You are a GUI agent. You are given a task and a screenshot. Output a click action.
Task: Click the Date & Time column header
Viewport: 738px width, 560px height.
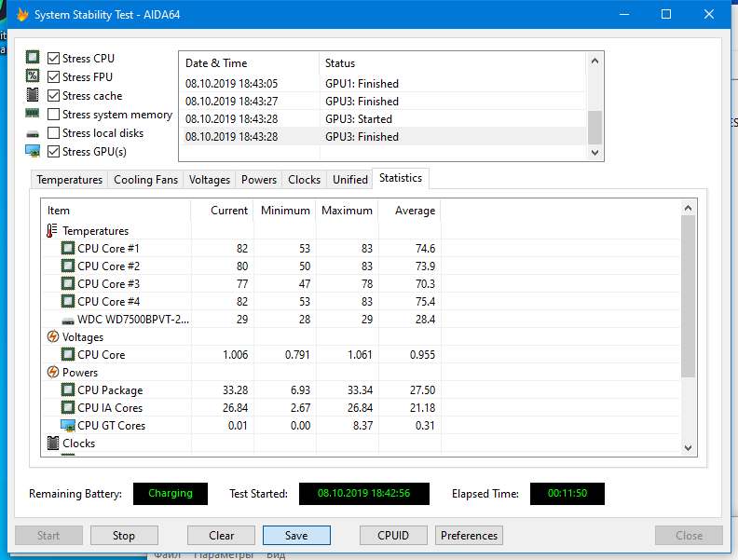(250, 63)
